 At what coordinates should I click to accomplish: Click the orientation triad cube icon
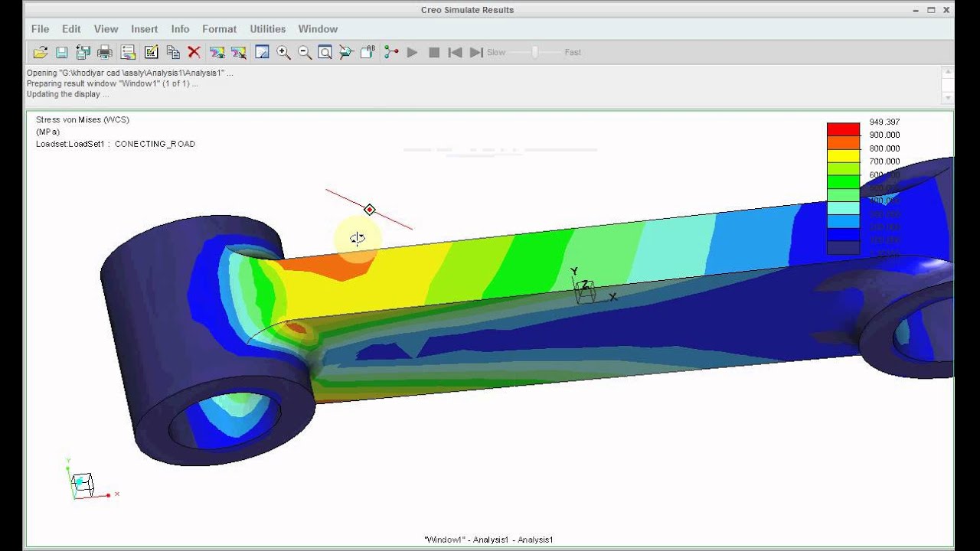(x=83, y=484)
